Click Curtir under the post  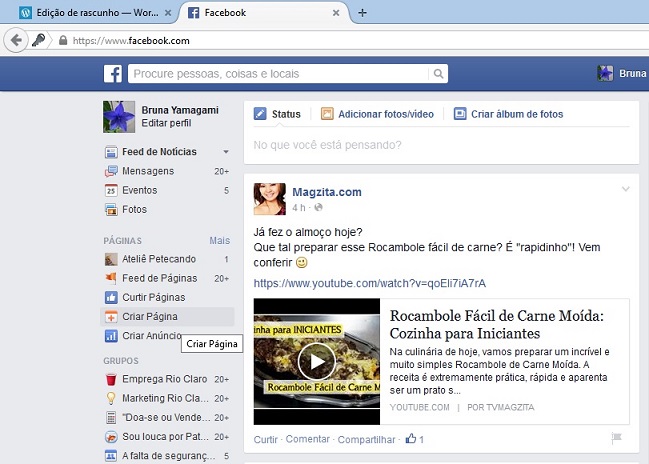[265, 439]
